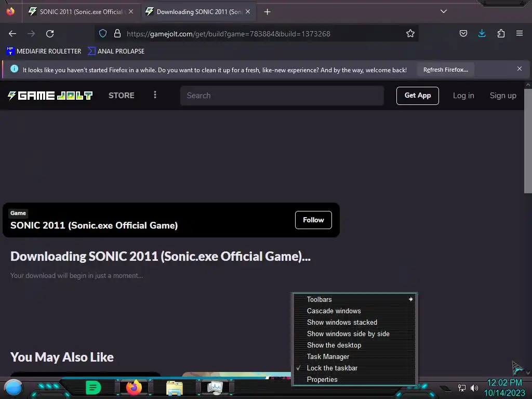Viewport: 532px width, 399px height.
Task: Open a new tab with the plus icon
Action: click(x=268, y=12)
